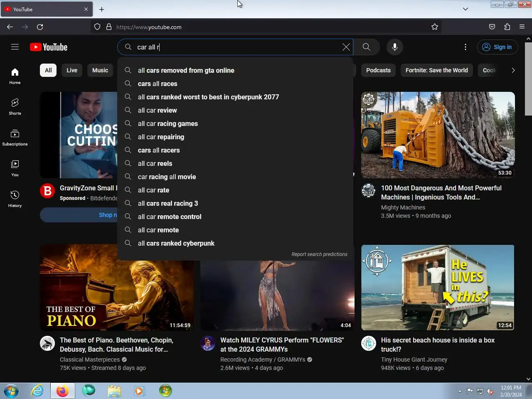Open the beach house box truck thumbnail
The height and width of the screenshot is (399, 532).
pos(438,288)
